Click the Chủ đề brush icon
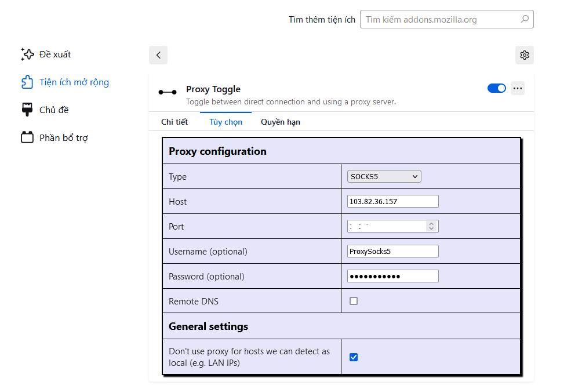The height and width of the screenshot is (392, 571). coord(27,110)
